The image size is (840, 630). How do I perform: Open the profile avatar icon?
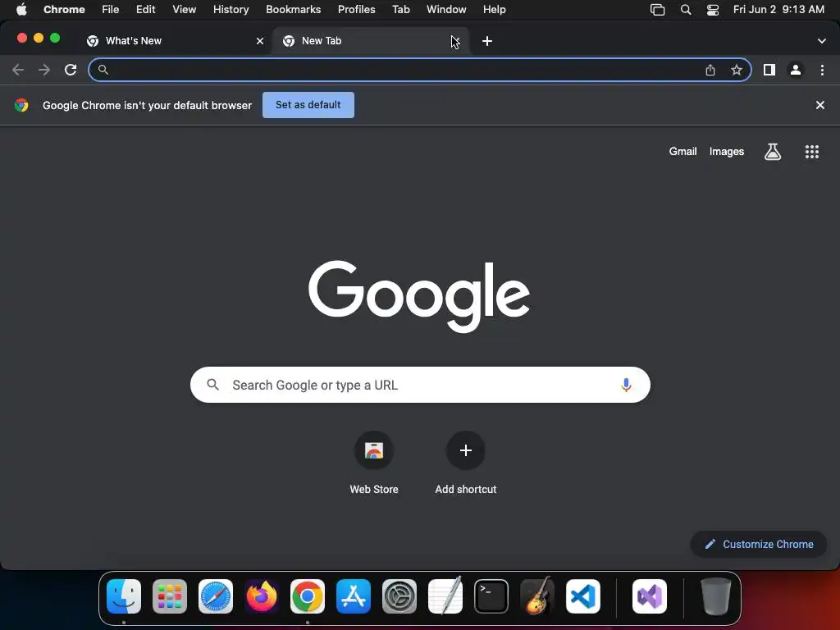796,70
